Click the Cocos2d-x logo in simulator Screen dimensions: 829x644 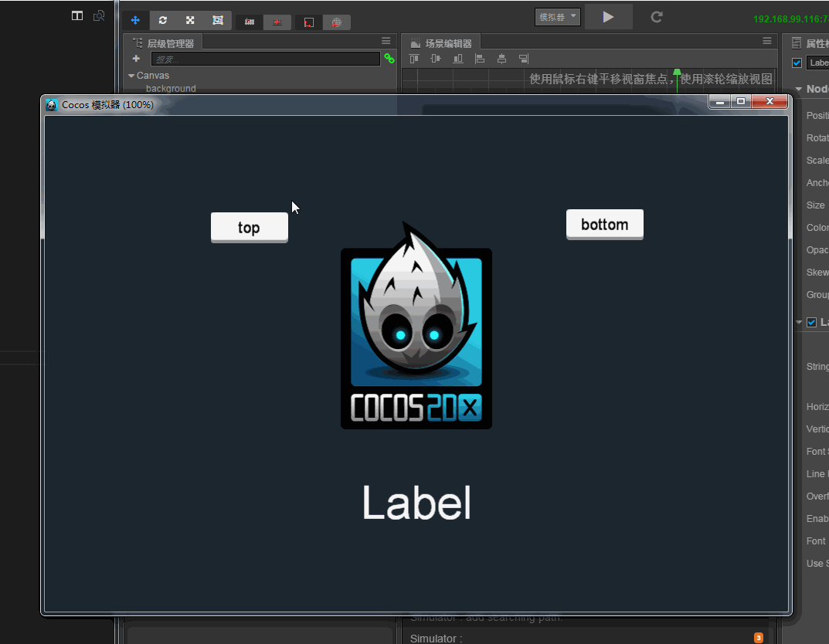tap(416, 325)
